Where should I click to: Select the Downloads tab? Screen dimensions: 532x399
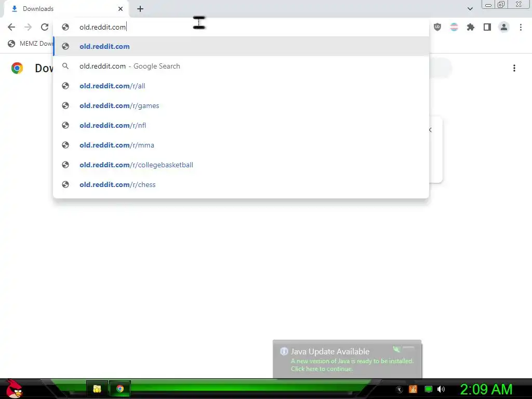coord(66,9)
